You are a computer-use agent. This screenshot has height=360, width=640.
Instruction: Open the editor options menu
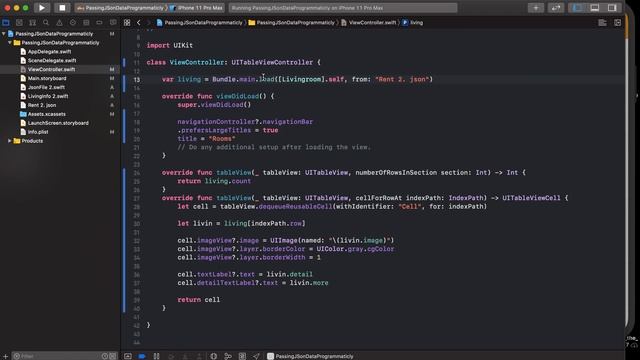pos(602,23)
